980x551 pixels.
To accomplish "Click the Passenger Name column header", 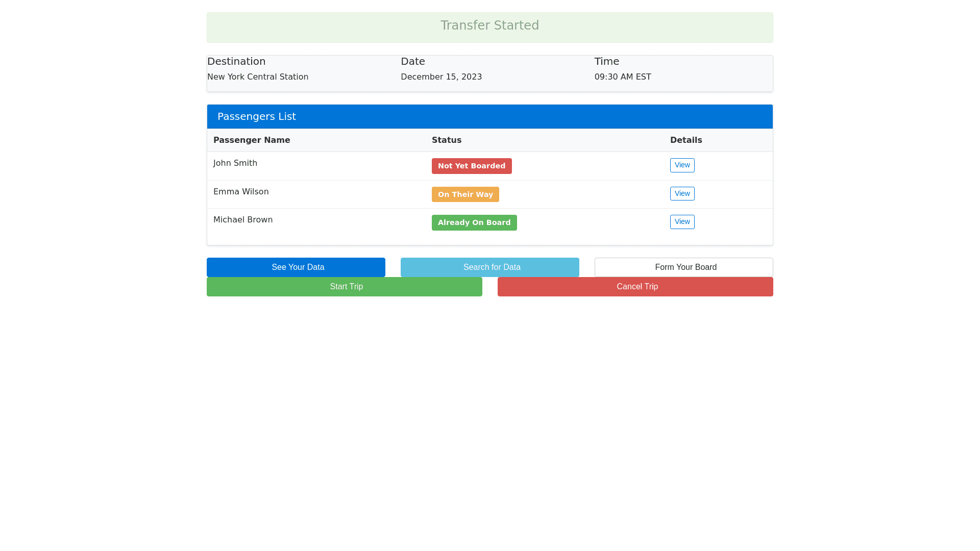I will (x=252, y=140).
